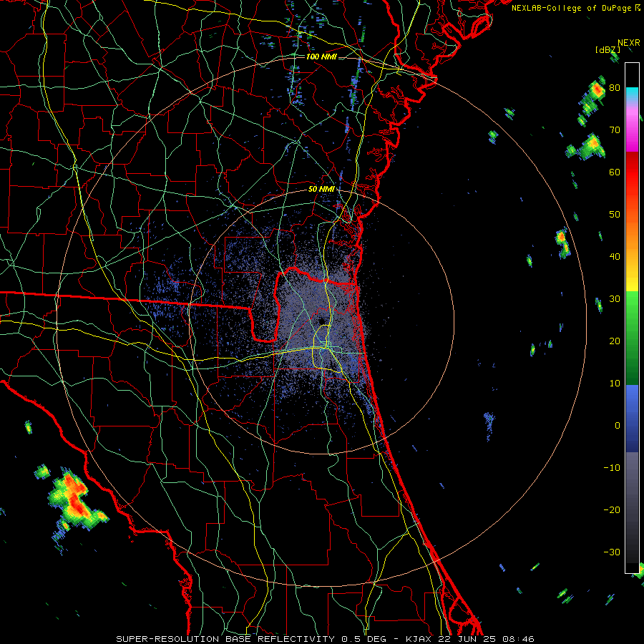Click the 30 value on the dBZ scale
This screenshot has height=644, width=644.
pyautogui.click(x=615, y=299)
